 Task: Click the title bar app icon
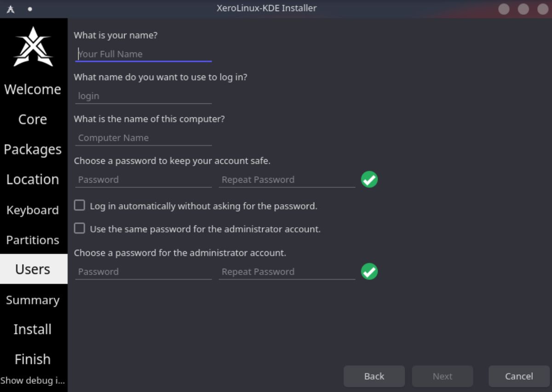point(11,9)
